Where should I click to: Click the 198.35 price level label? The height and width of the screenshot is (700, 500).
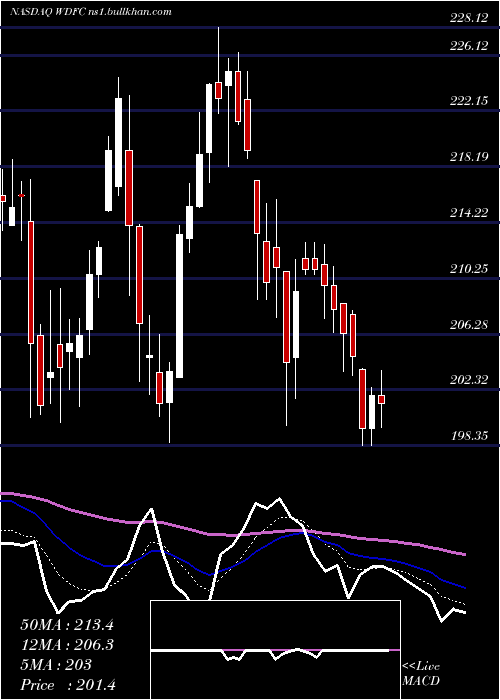(x=467, y=436)
